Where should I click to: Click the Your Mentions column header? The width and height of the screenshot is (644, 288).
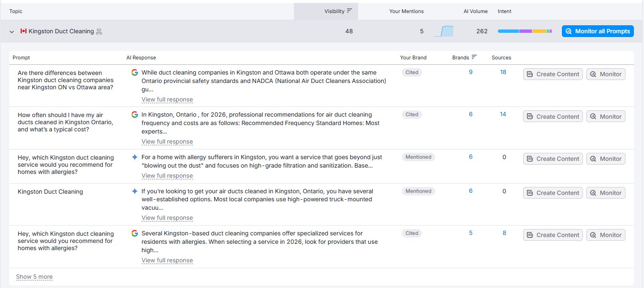(x=406, y=11)
